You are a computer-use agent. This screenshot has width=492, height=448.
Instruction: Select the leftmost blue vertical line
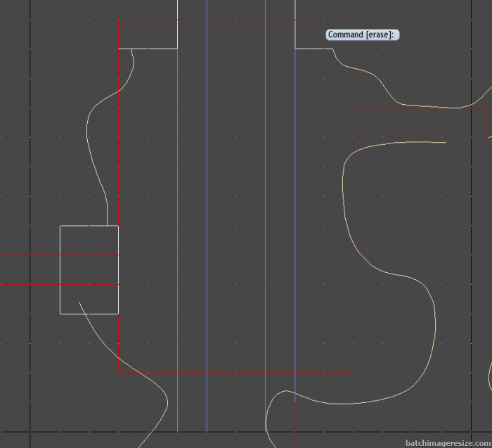178,211
